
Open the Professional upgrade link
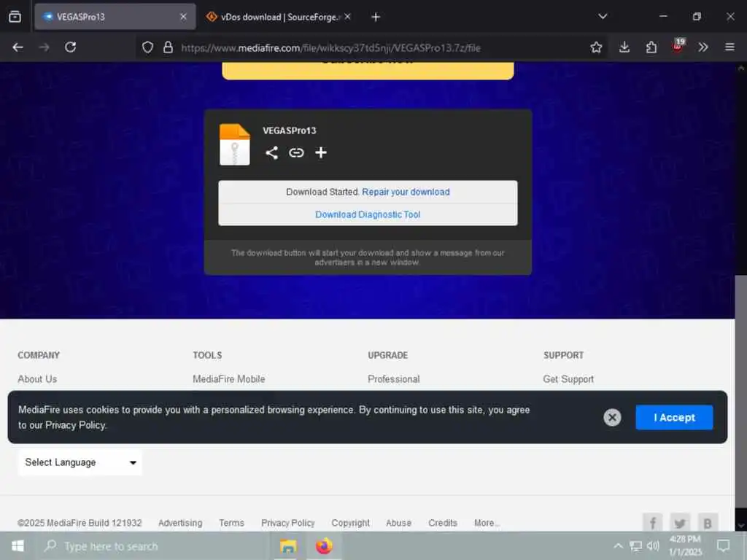click(393, 379)
